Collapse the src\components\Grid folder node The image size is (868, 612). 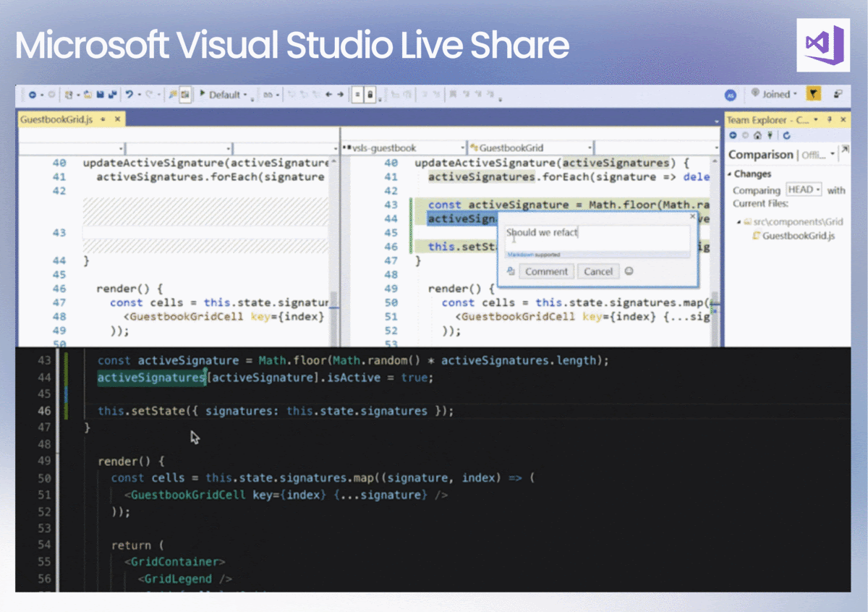click(x=739, y=222)
